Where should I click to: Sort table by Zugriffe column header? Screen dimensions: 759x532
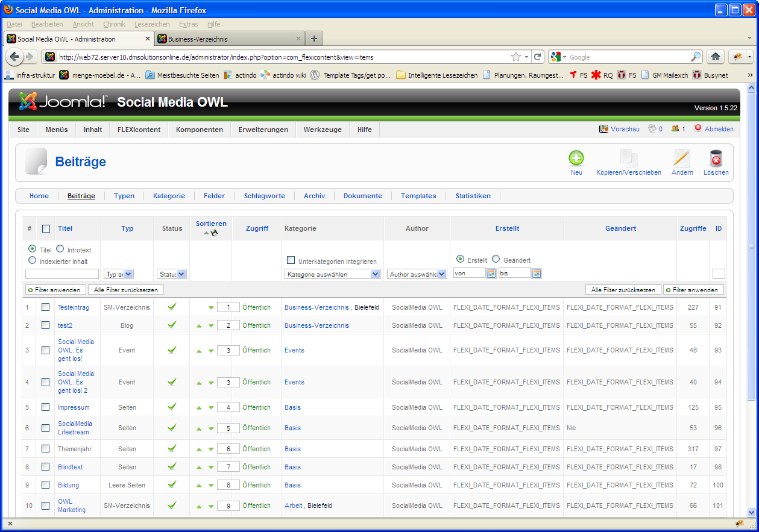click(693, 228)
